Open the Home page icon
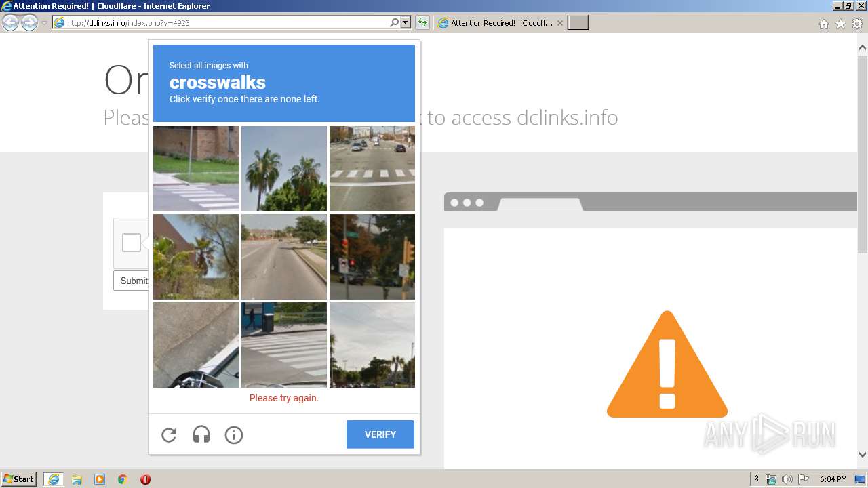 point(824,24)
